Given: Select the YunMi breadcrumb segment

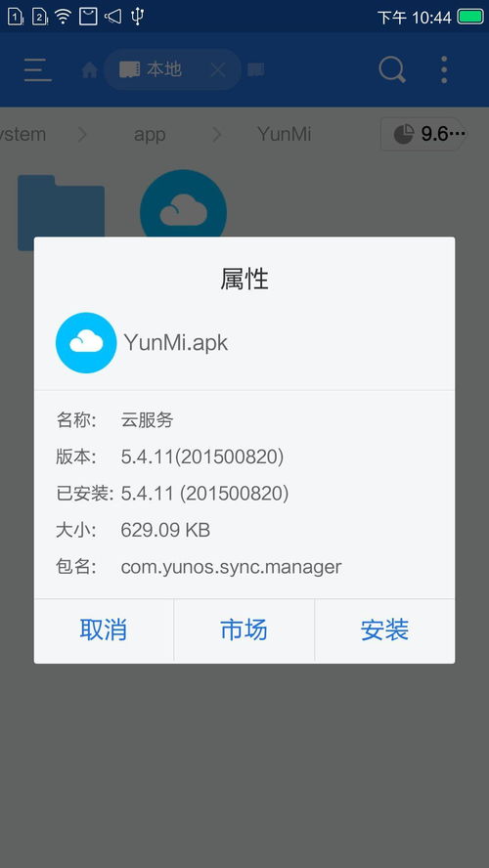Looking at the screenshot, I should pos(284,134).
